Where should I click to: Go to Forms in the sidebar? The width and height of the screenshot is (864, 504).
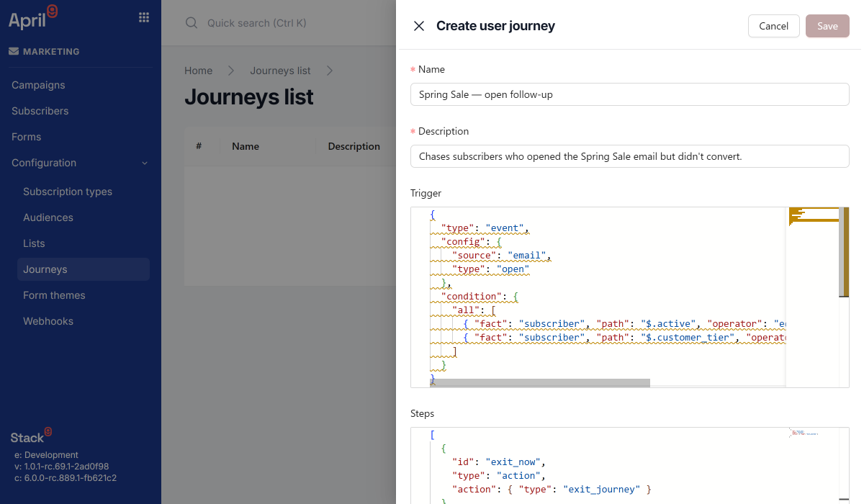coord(27,137)
